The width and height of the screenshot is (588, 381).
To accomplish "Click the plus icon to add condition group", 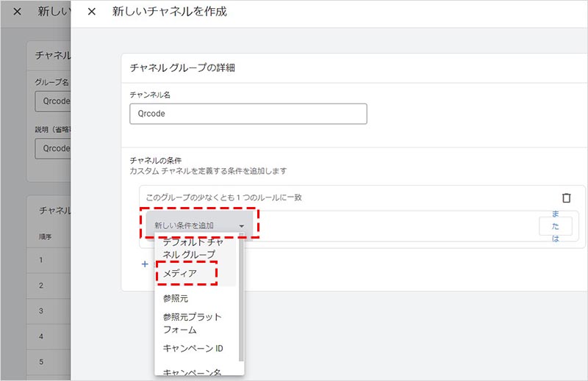I will point(145,263).
